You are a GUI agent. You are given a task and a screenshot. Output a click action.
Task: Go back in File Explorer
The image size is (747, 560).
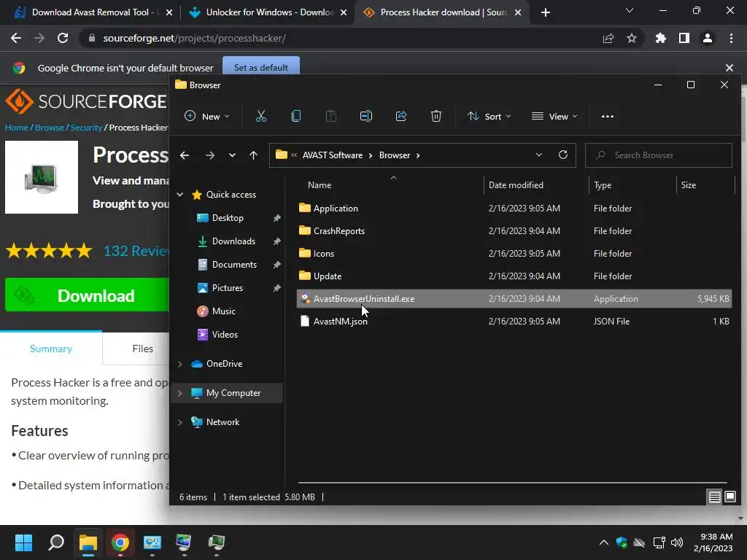pyautogui.click(x=185, y=155)
